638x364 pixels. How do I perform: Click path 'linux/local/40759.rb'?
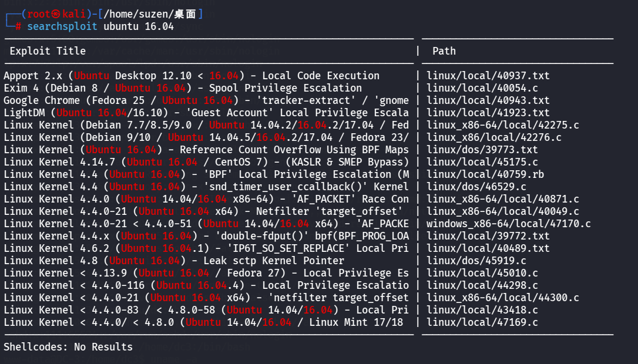(485, 174)
